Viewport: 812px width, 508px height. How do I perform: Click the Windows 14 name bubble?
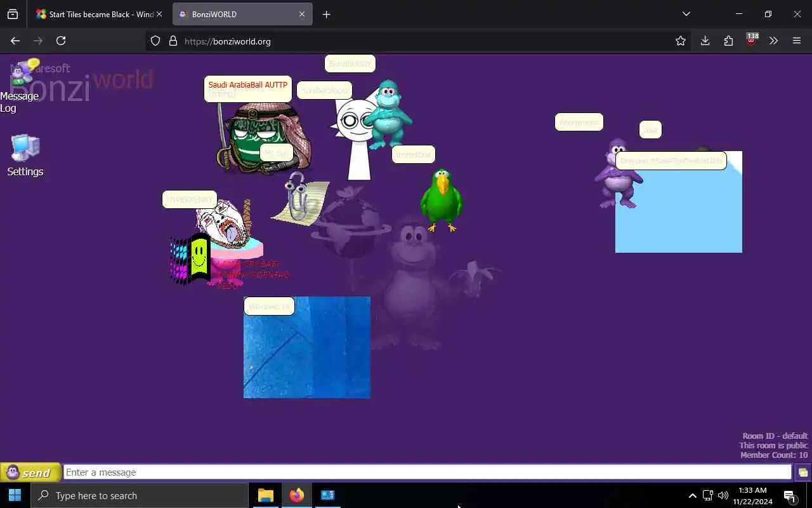coord(269,306)
